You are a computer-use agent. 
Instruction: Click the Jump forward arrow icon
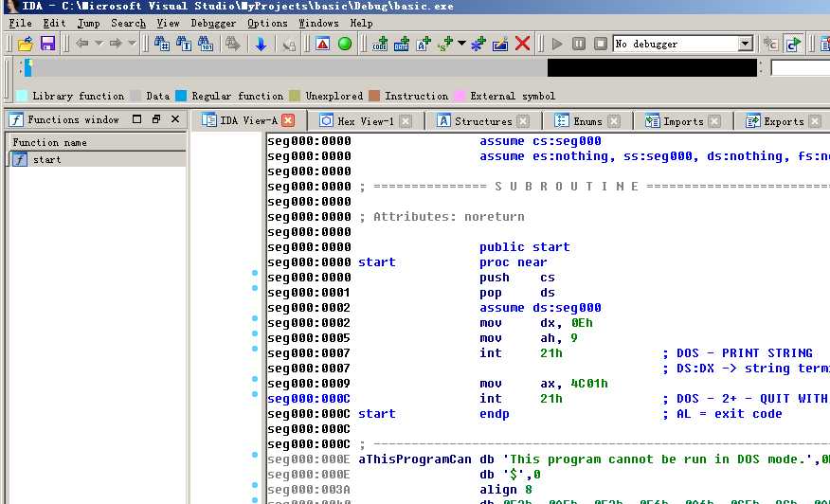[116, 44]
